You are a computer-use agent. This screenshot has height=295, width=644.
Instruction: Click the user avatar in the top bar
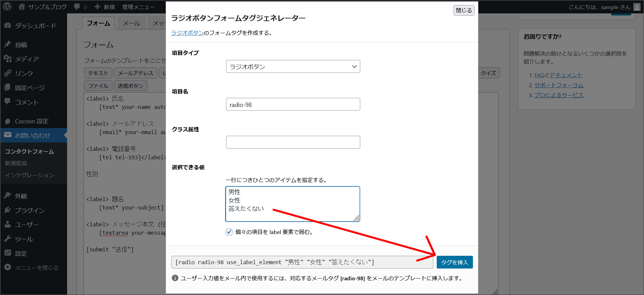tap(637, 7)
